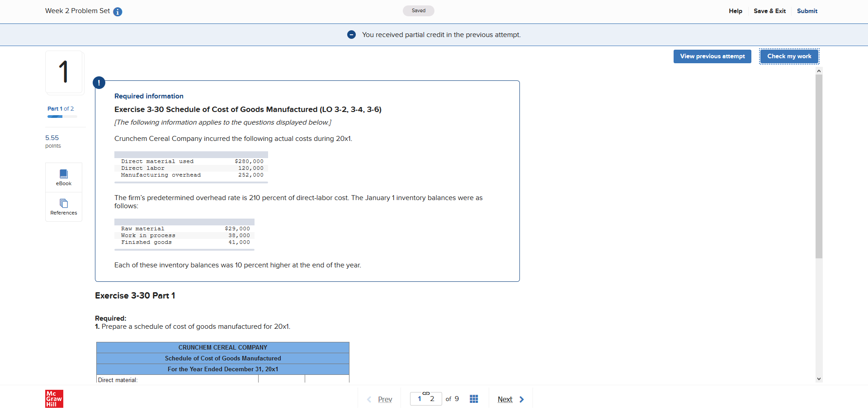Open the References resource
The image size is (868, 411).
64,207
